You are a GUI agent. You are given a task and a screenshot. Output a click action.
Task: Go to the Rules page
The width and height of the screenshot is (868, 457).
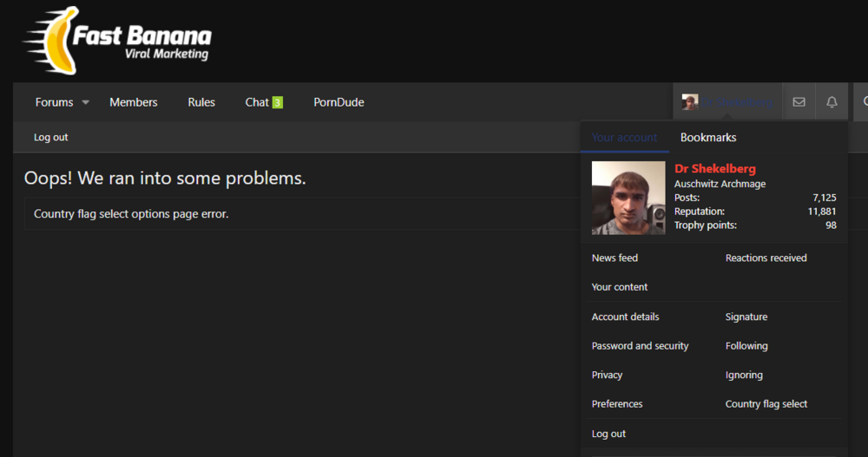pyautogui.click(x=201, y=102)
